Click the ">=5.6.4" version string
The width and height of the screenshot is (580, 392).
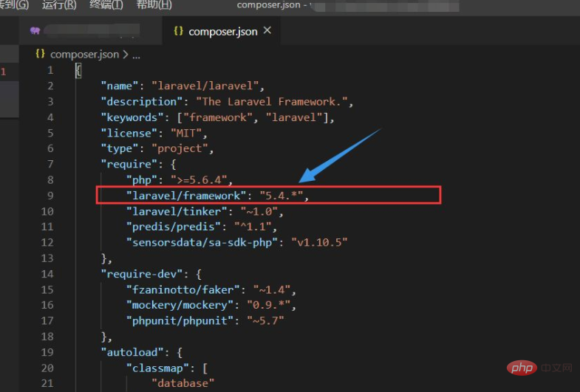point(199,180)
